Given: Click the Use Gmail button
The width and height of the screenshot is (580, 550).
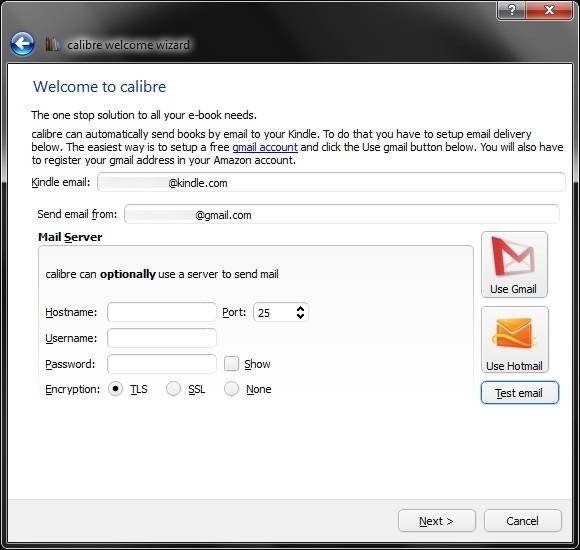Looking at the screenshot, I should 514,264.
